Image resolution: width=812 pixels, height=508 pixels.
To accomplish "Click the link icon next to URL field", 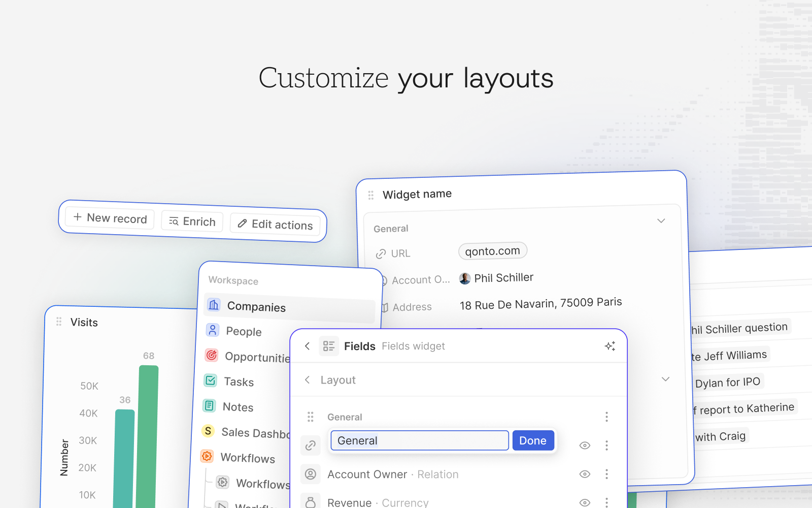I will pos(381,253).
